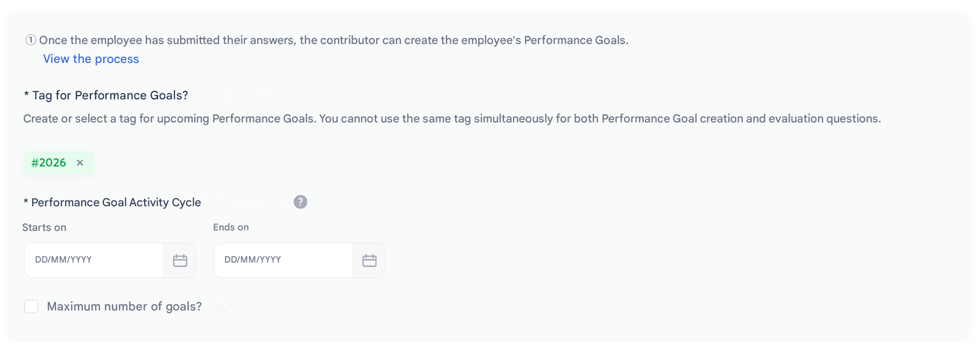
Task: Click the "Once the employee has submitted" notice text
Action: pyautogui.click(x=333, y=40)
